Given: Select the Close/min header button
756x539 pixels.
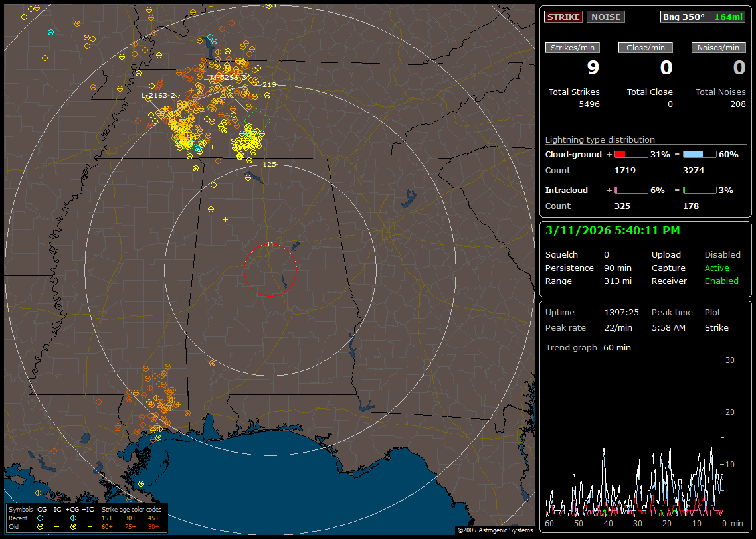Looking at the screenshot, I should click(646, 48).
